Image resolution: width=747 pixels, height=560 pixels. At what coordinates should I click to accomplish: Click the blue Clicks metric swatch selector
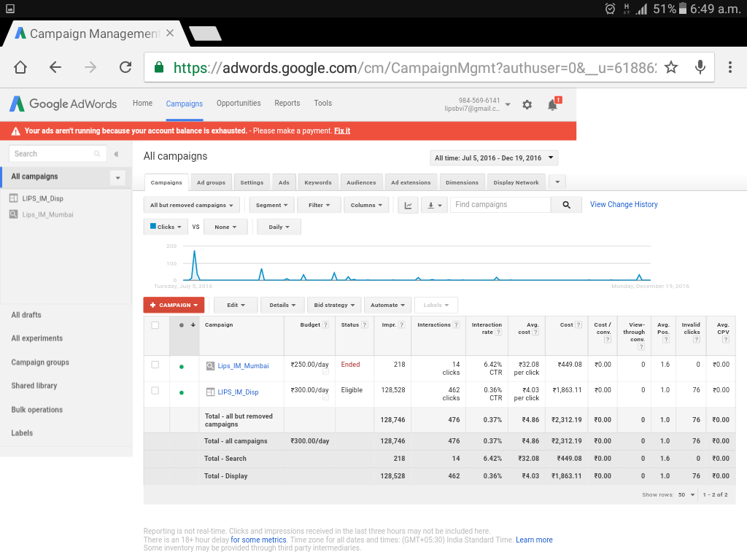coord(166,227)
